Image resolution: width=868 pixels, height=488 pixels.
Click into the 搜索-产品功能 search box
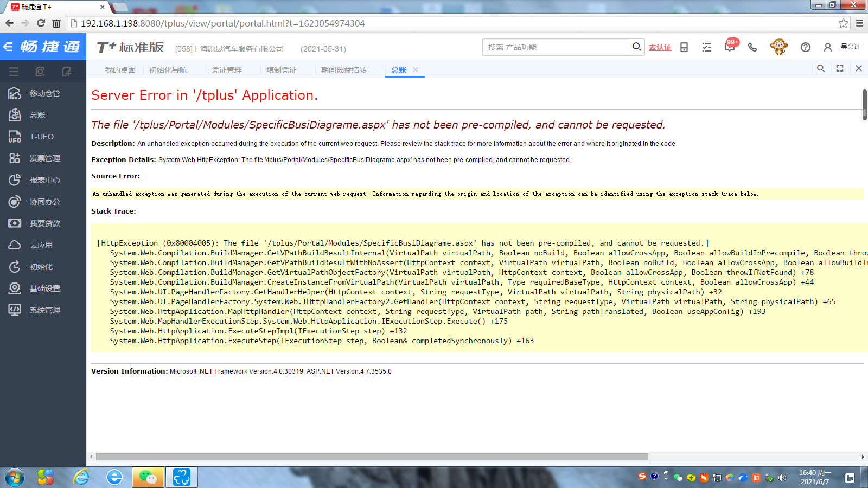pos(556,47)
